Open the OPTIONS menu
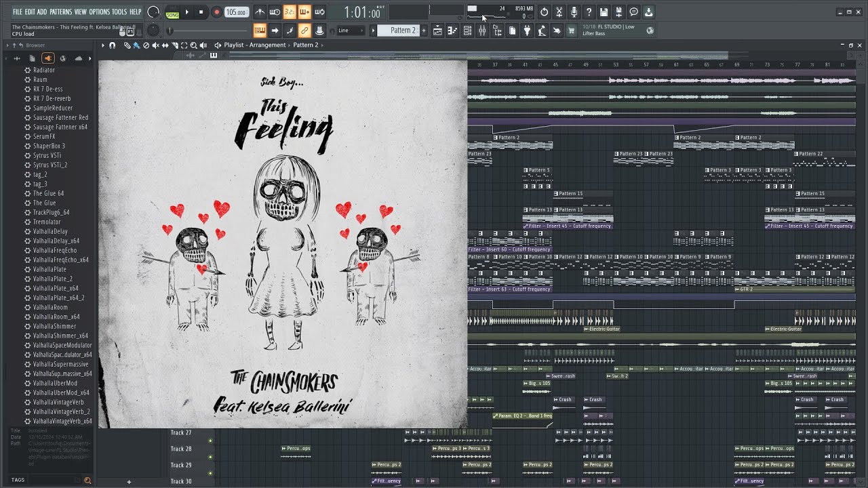 pos(100,12)
